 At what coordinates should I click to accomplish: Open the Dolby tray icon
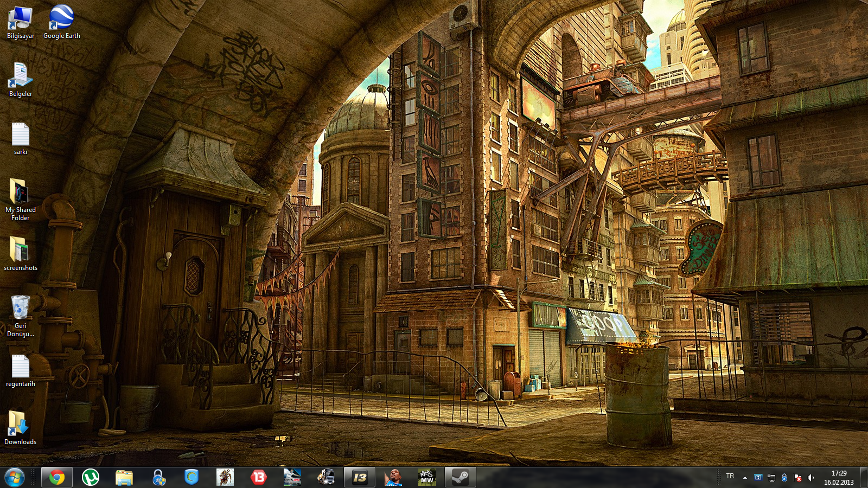(758, 478)
